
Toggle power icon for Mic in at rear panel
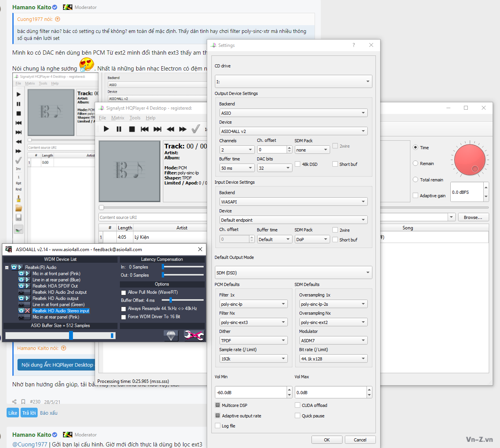(21, 317)
